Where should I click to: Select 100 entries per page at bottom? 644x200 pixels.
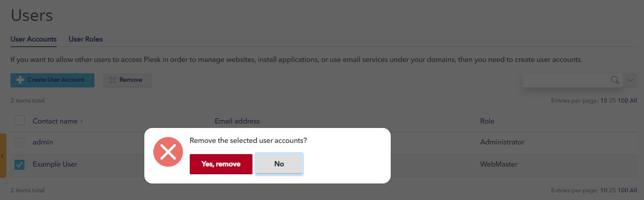coord(623,190)
